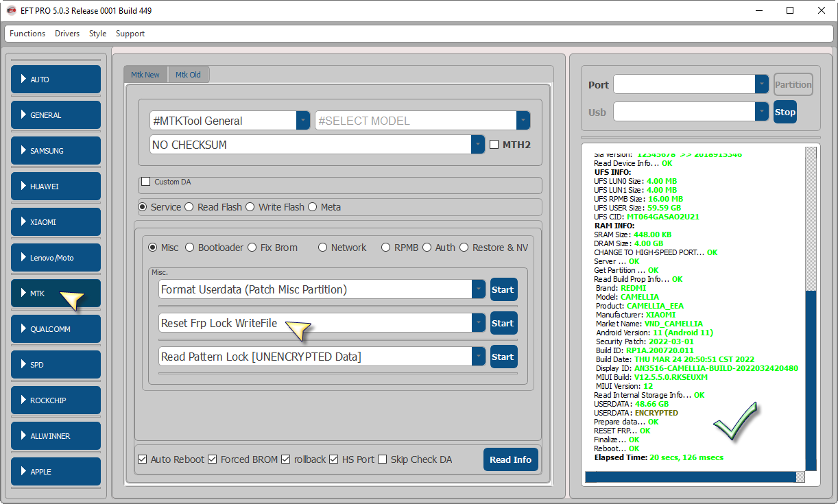838x504 pixels.
Task: Click the Stop button
Action: pyautogui.click(x=785, y=112)
